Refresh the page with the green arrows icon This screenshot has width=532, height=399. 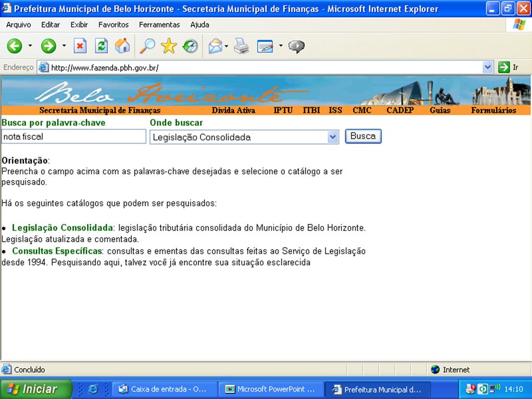click(x=101, y=46)
